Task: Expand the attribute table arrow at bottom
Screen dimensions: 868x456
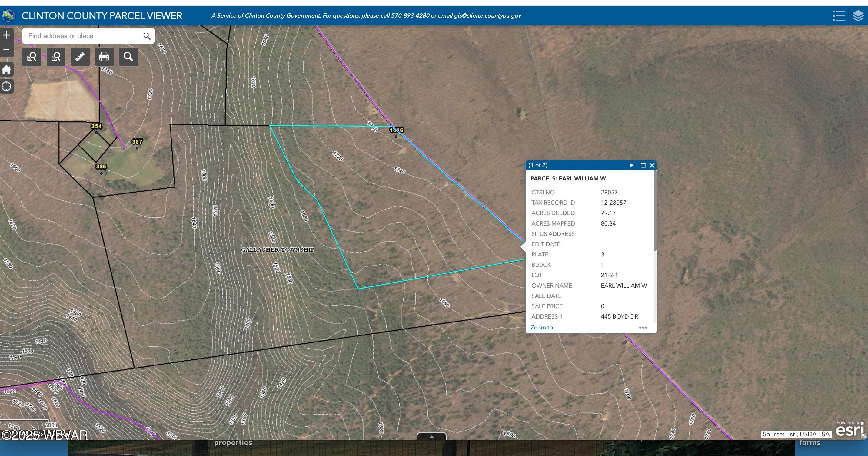Action: point(432,436)
